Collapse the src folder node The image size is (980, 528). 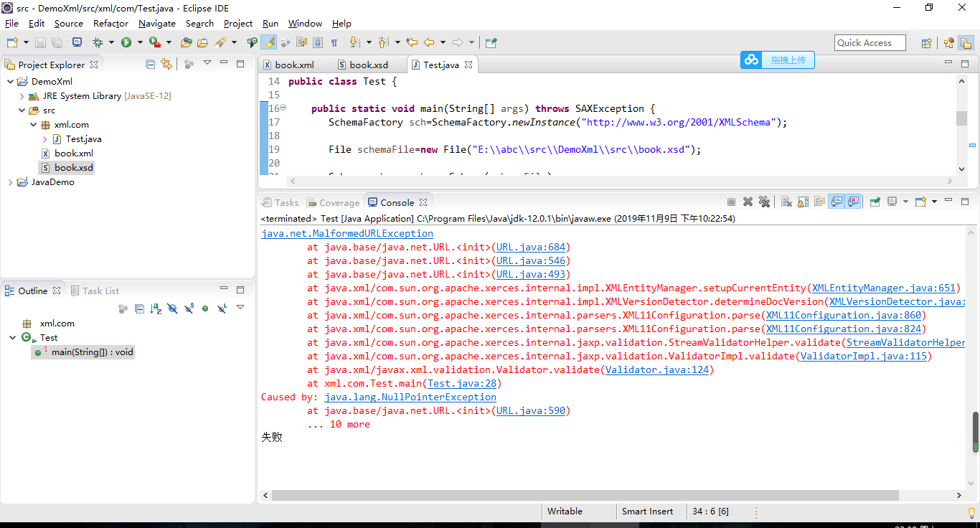point(22,110)
